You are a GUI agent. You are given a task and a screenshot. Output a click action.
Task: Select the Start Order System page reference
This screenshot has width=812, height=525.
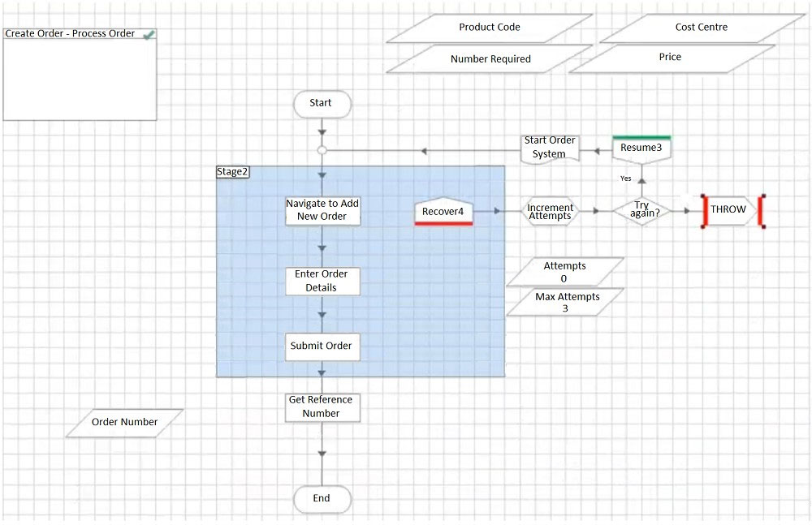pos(550,149)
